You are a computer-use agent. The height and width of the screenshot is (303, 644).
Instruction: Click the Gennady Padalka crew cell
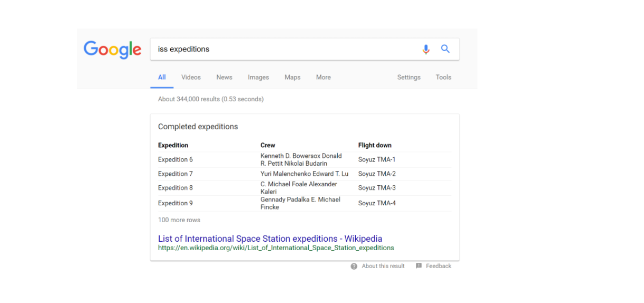point(300,203)
